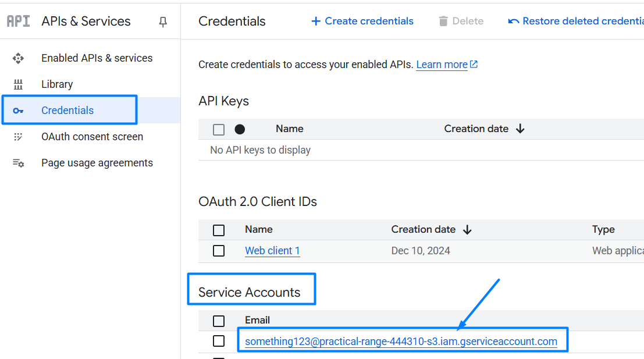Click the Service Accounts heading

click(250, 292)
